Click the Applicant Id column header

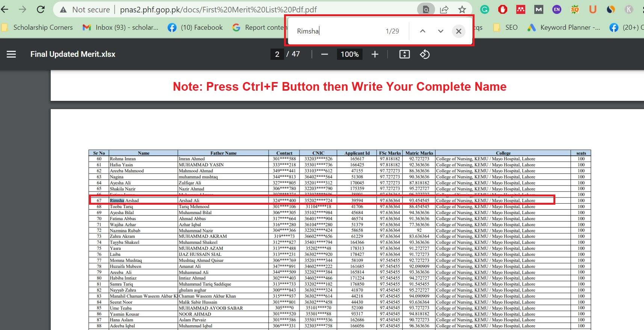pyautogui.click(x=357, y=153)
